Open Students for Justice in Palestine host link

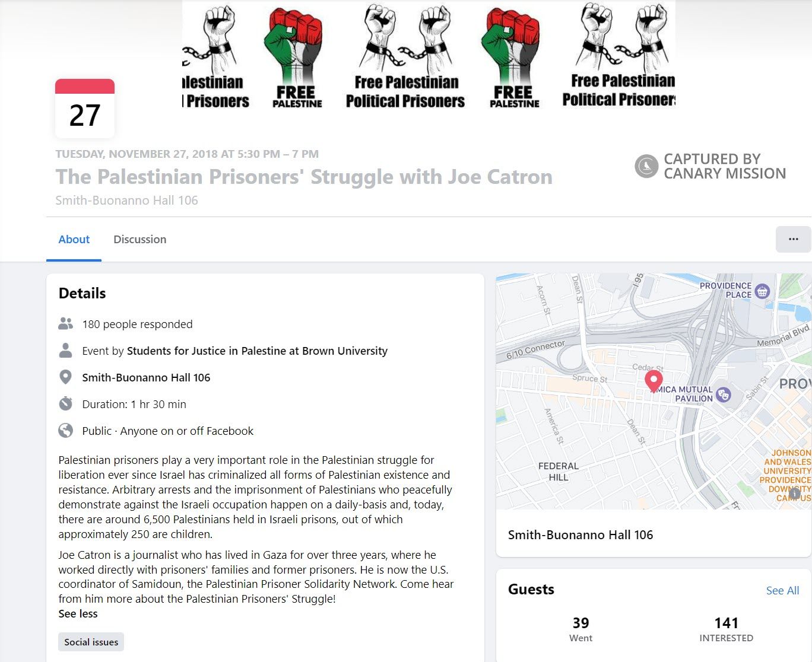point(257,351)
